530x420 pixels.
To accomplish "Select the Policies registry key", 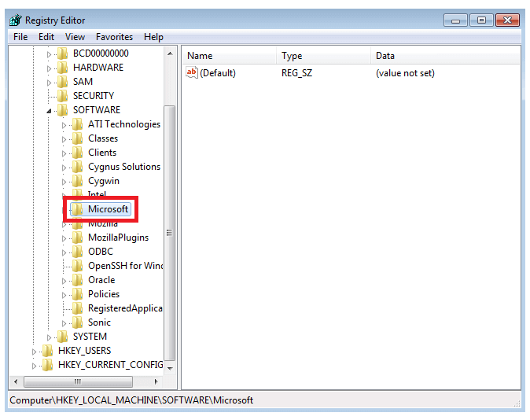I will click(104, 294).
